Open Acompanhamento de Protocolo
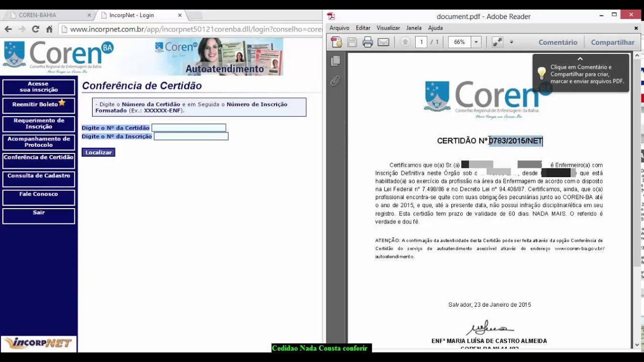This screenshot has width=644, height=362. pyautogui.click(x=39, y=142)
